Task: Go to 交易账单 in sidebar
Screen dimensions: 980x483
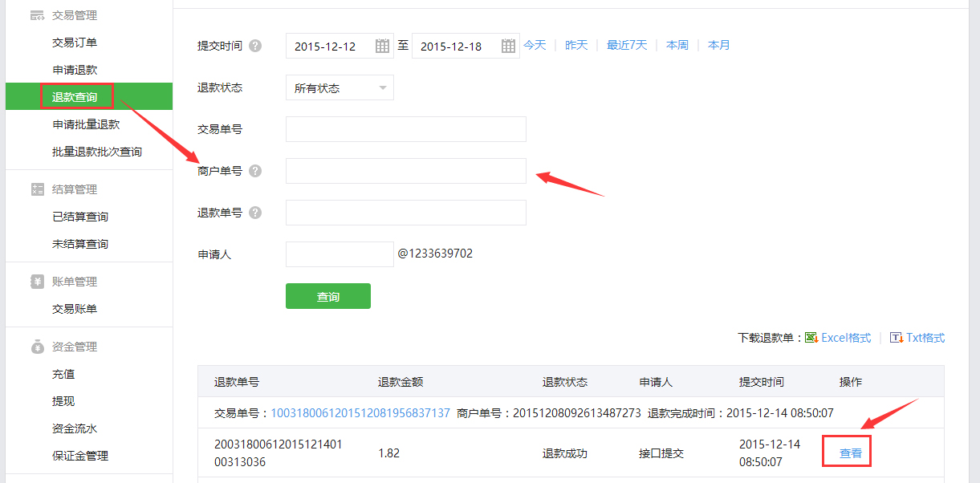Action: click(75, 309)
